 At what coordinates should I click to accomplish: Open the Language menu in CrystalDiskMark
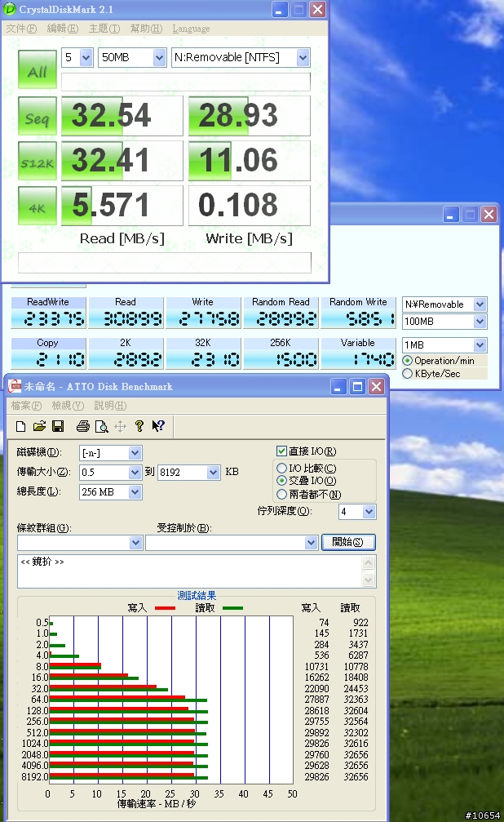[x=191, y=29]
